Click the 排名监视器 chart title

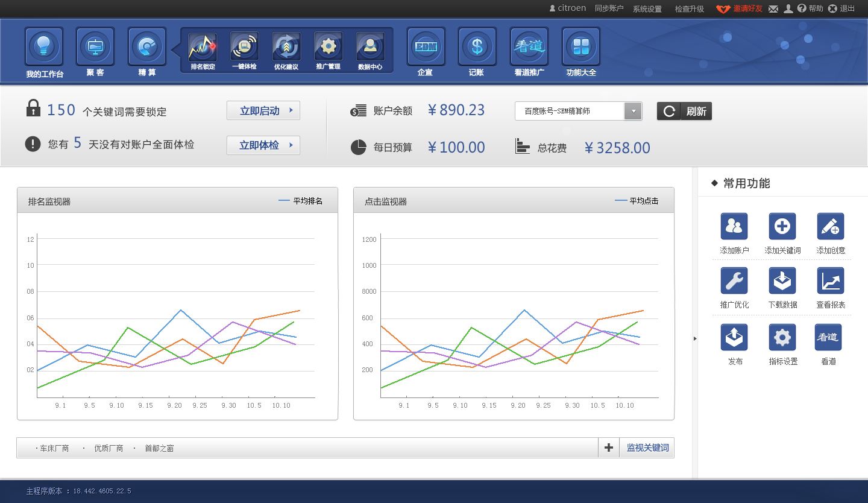coord(49,201)
